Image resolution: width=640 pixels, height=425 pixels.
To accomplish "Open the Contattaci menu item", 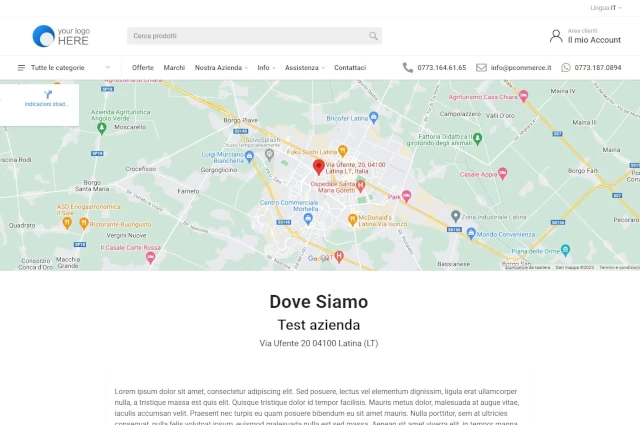I will point(350,68).
